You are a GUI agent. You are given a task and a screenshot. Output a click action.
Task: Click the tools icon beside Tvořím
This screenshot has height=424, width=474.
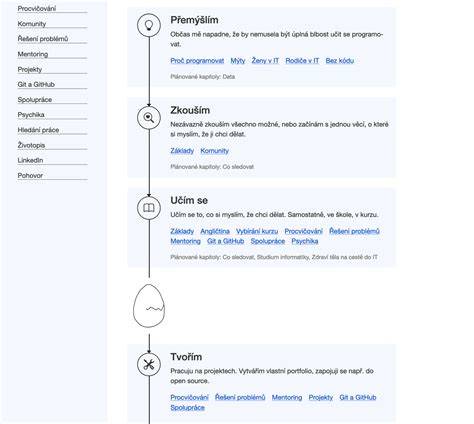[x=149, y=364]
